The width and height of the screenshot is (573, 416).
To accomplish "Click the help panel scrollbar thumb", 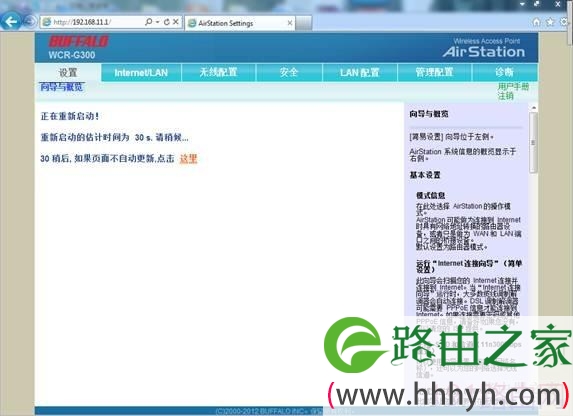I will coord(533,142).
